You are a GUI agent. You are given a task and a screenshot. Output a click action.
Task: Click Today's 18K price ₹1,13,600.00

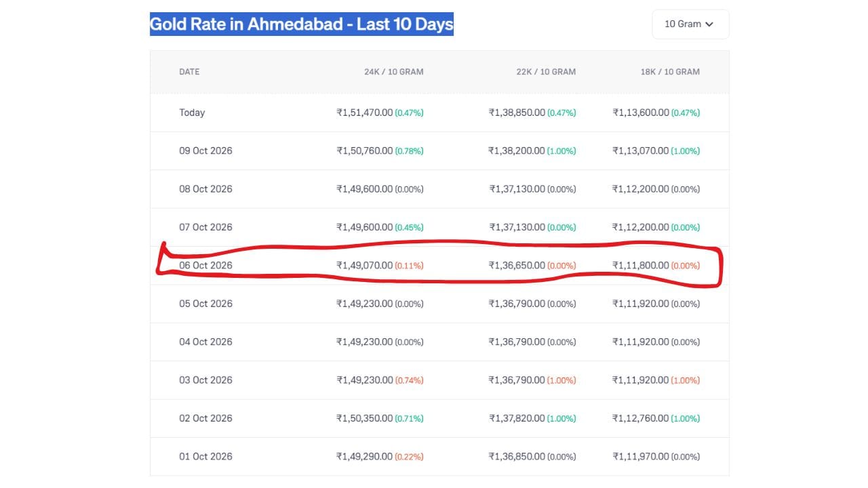click(x=641, y=113)
